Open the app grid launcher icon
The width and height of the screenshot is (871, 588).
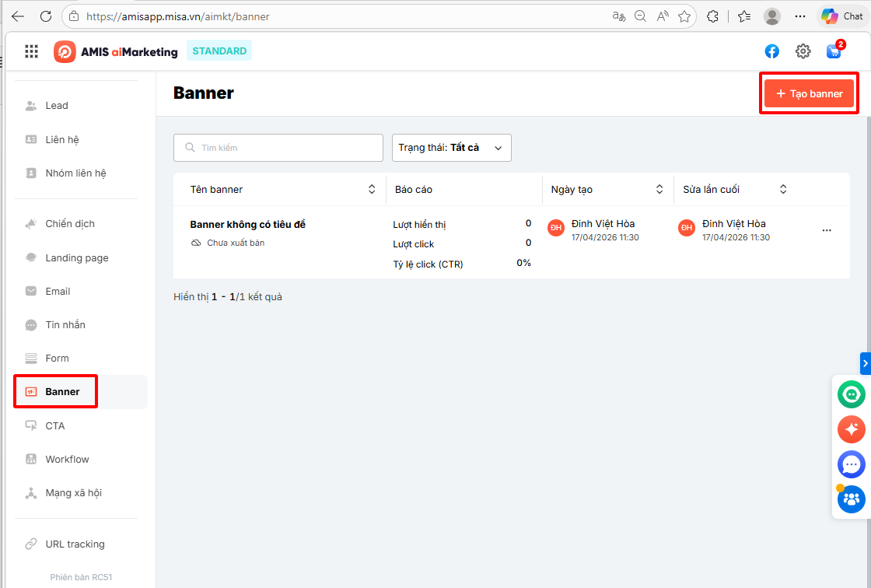pos(32,51)
